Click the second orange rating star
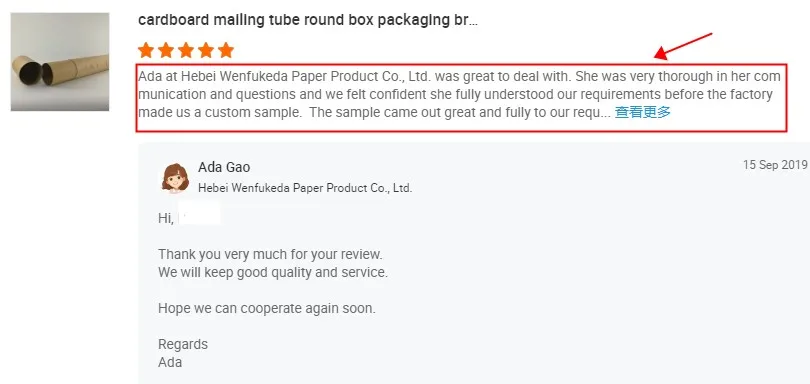The image size is (810, 384). [x=166, y=50]
